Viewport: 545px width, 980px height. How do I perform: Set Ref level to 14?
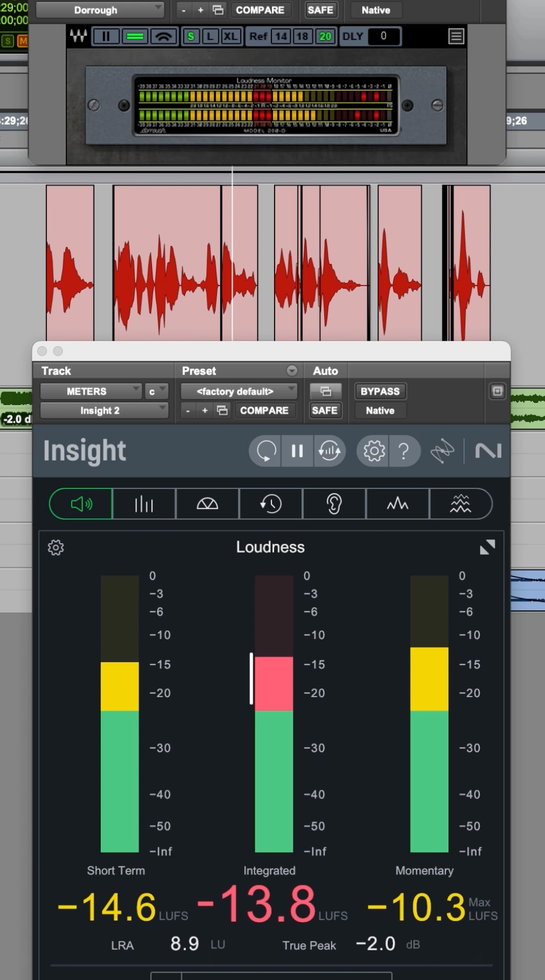(x=281, y=37)
